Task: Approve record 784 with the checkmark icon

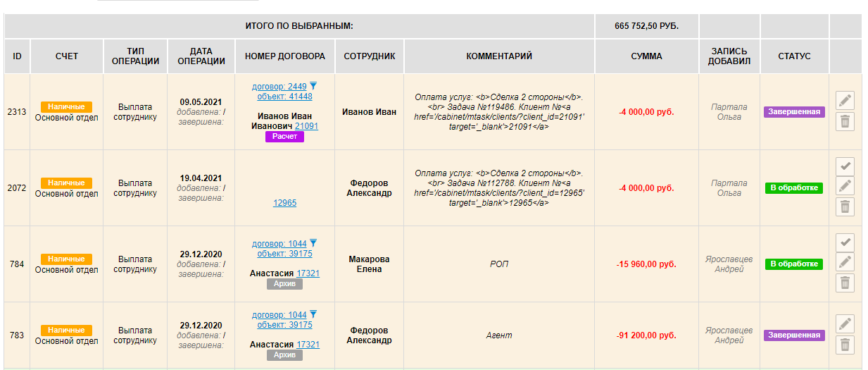Action: pyautogui.click(x=845, y=242)
